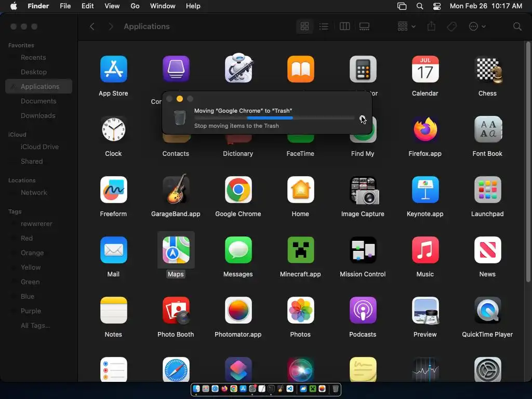Open the View menu

(x=112, y=6)
